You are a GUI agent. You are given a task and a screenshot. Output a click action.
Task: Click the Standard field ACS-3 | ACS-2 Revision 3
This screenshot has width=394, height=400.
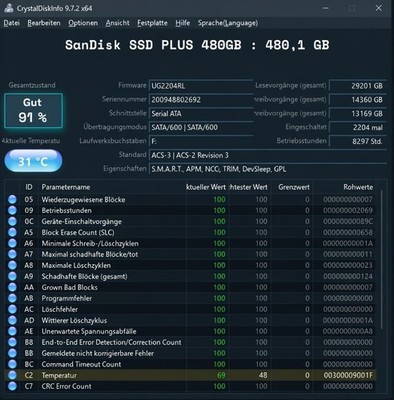tap(268, 155)
